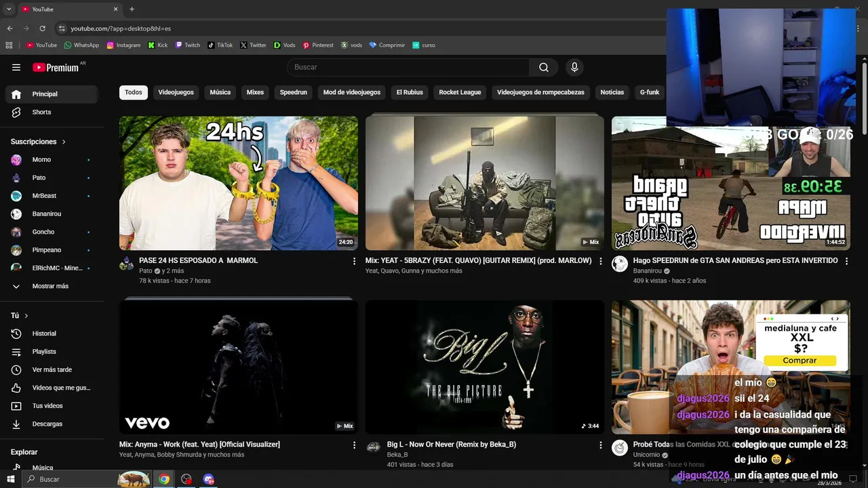The width and height of the screenshot is (868, 488).
Task: Open Momo channel subscription
Action: click(52, 159)
